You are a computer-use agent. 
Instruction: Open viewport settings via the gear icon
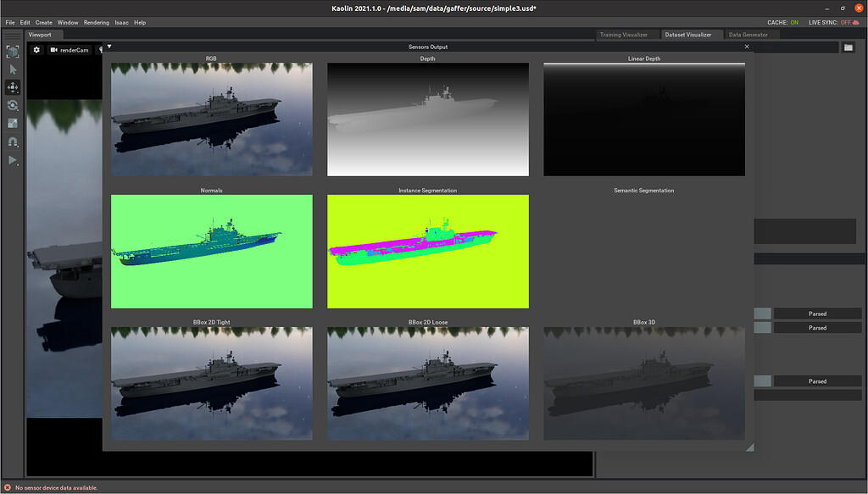coord(36,50)
